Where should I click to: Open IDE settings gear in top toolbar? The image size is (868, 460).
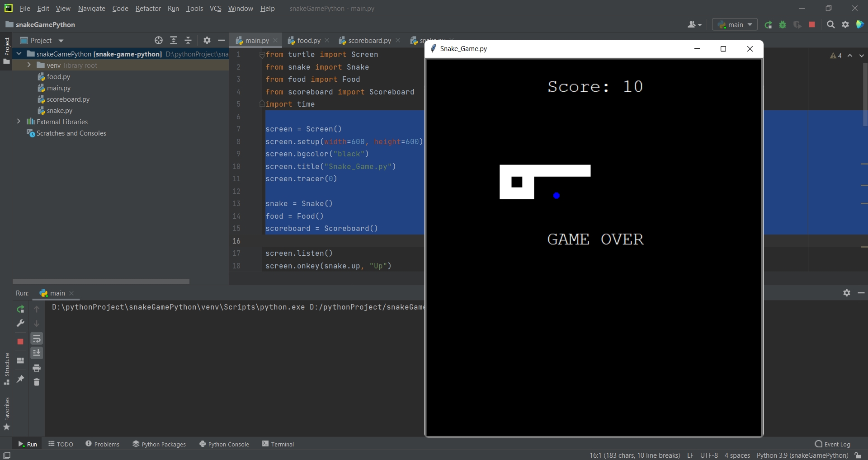(x=845, y=25)
